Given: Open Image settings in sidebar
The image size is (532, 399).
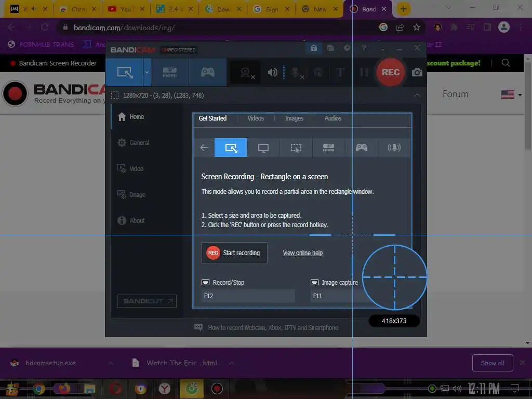Looking at the screenshot, I should (131, 194).
